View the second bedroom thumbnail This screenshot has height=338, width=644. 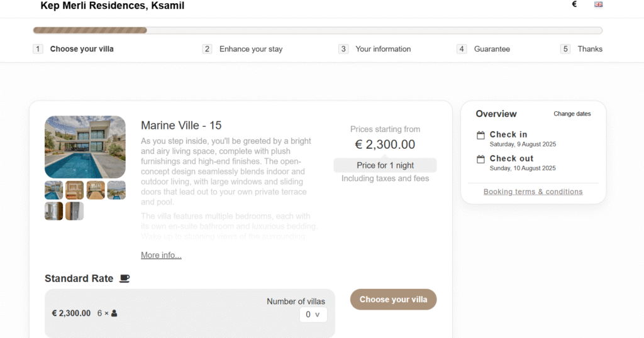[x=74, y=190]
